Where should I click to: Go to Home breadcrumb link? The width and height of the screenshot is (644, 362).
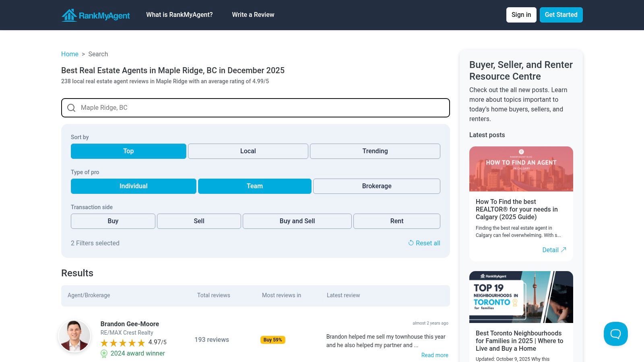70,54
